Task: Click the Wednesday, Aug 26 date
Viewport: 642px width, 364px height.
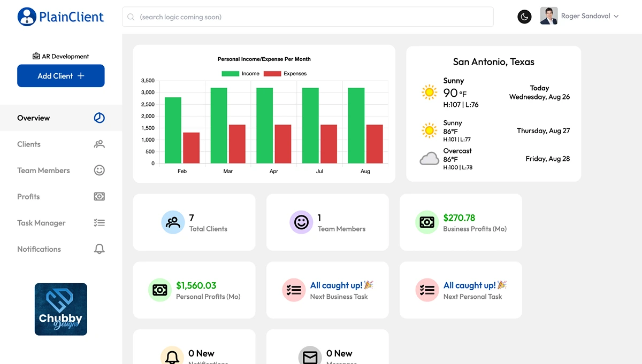Action: tap(539, 97)
